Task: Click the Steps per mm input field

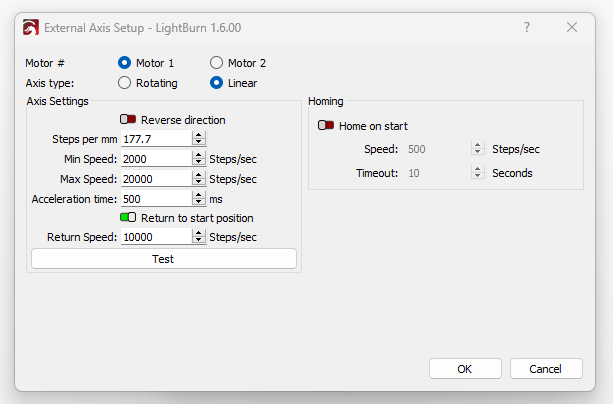Action: [155, 139]
